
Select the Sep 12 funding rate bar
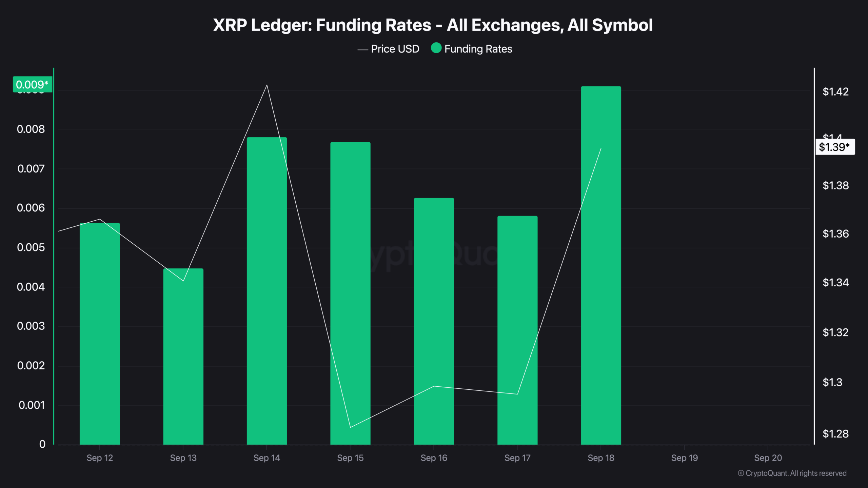[100, 334]
